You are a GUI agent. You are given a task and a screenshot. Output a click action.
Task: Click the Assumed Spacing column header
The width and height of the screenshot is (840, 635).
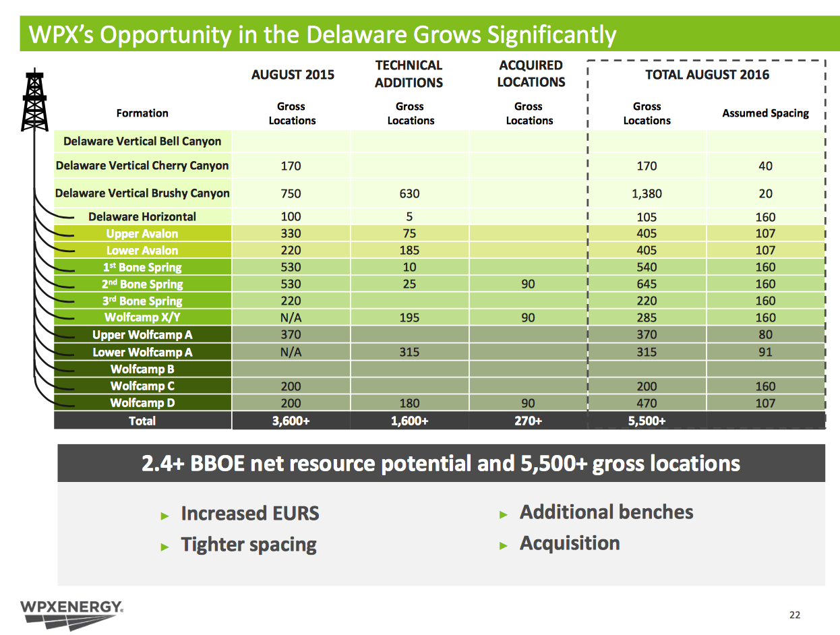pyautogui.click(x=765, y=113)
